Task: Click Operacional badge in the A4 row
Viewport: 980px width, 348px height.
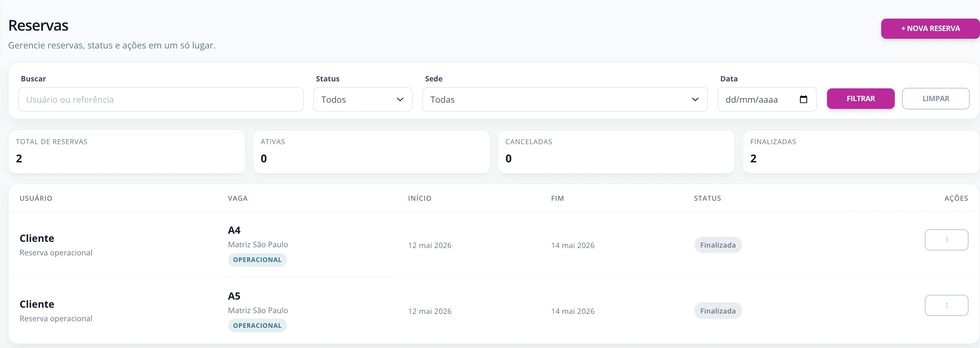Action: (257, 260)
